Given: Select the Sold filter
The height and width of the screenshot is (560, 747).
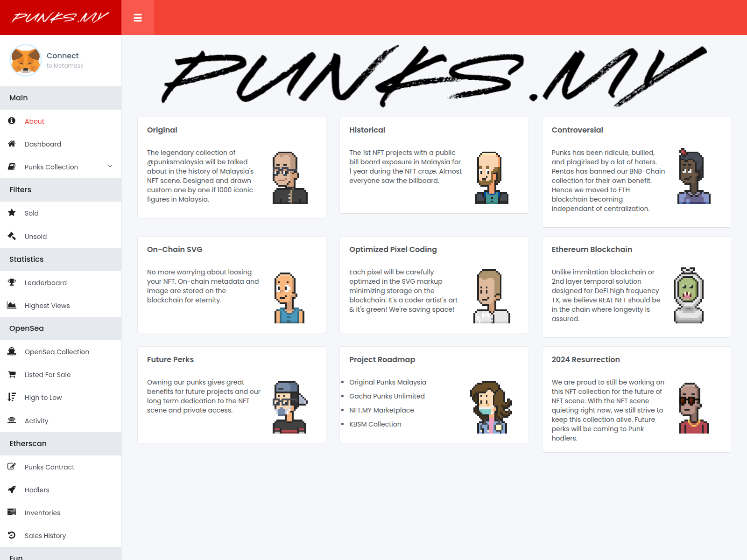Looking at the screenshot, I should pos(61,213).
